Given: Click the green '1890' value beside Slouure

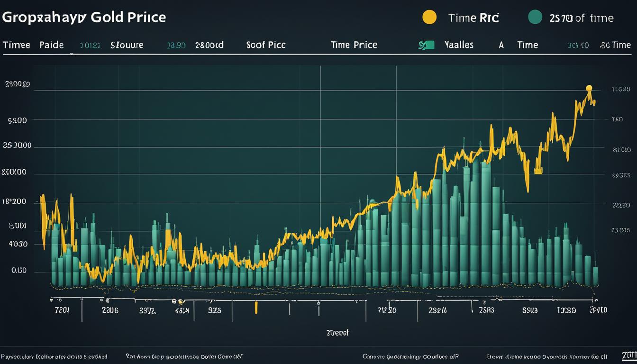Looking at the screenshot, I should 176,45.
